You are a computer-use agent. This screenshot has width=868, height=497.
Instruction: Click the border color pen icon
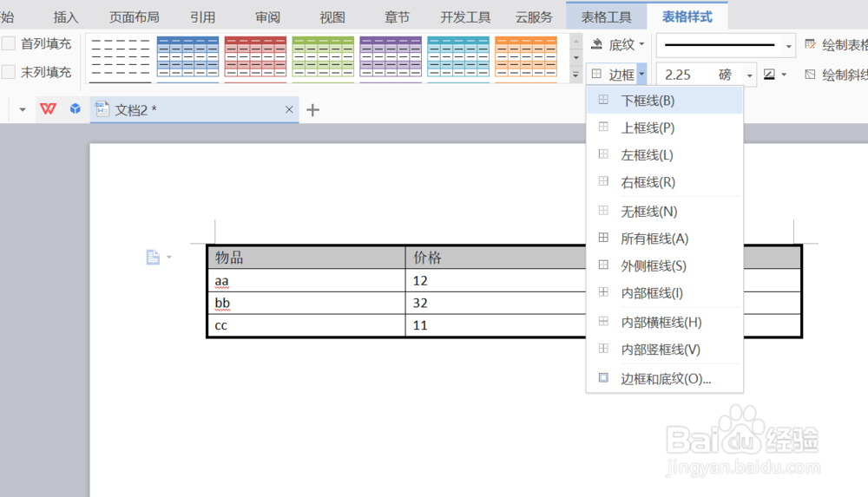pos(769,75)
